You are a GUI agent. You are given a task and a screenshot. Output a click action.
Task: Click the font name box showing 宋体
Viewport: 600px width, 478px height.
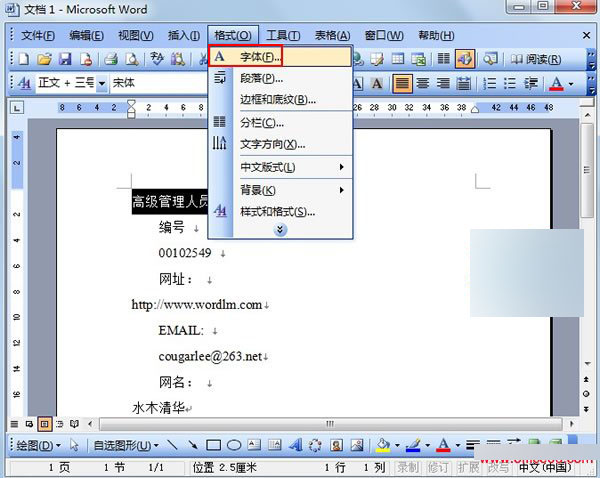point(159,83)
